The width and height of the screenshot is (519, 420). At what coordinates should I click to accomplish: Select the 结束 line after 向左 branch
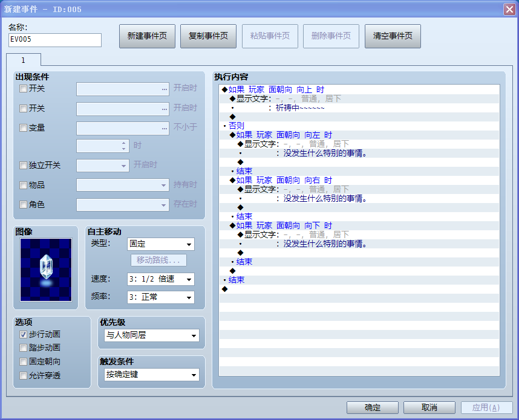(x=359, y=171)
